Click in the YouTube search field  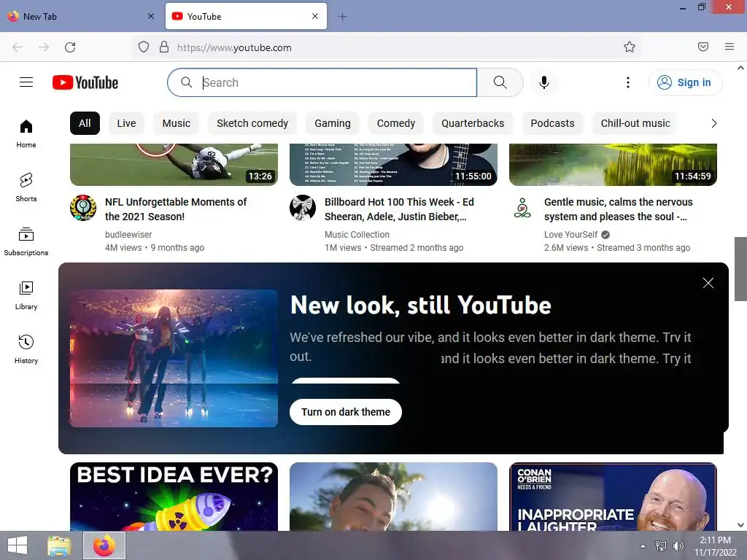click(322, 82)
